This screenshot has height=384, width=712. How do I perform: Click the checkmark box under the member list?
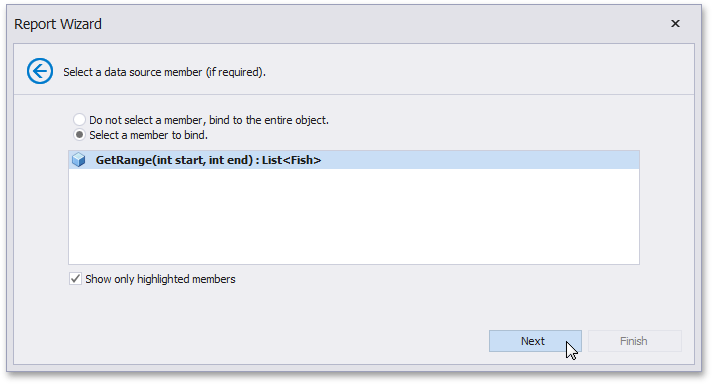75,279
